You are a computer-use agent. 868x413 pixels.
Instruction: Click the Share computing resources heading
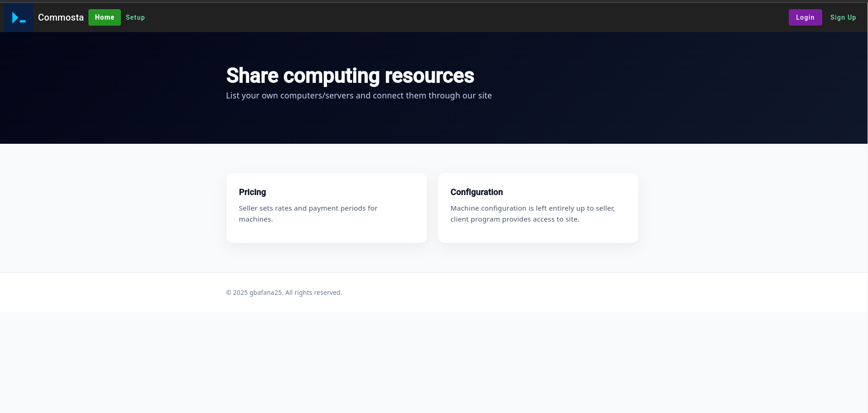350,76
